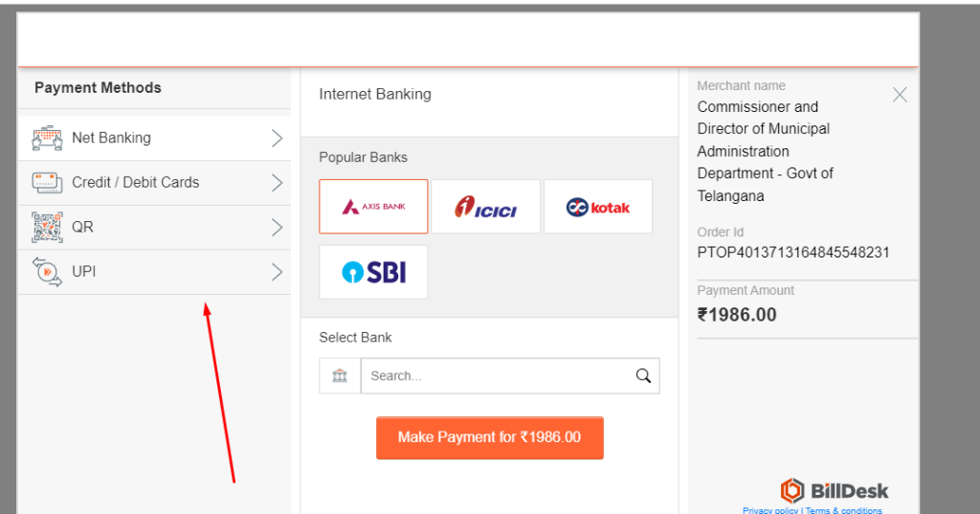Choose the ICICI bank logo tile
This screenshot has width=980, height=514.
tap(485, 206)
